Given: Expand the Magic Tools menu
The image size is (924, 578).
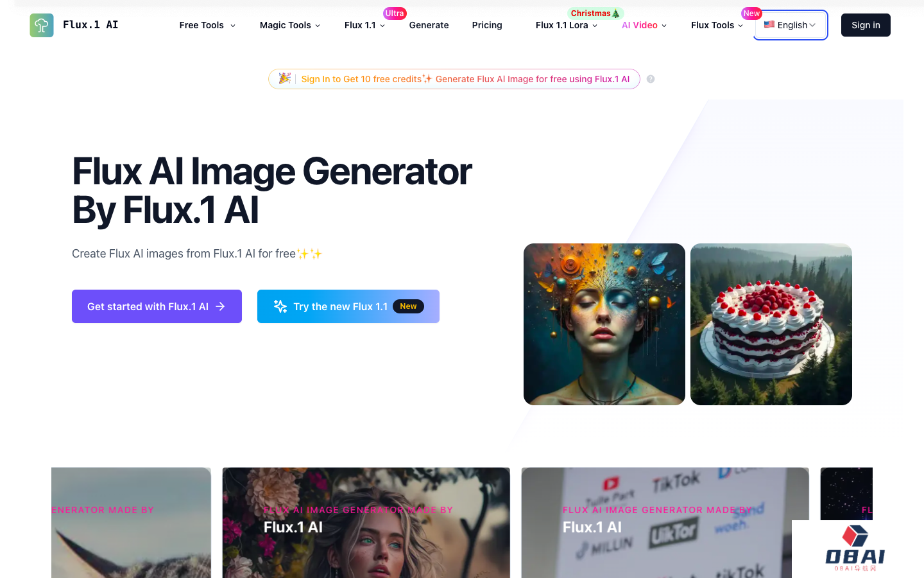Looking at the screenshot, I should (290, 25).
